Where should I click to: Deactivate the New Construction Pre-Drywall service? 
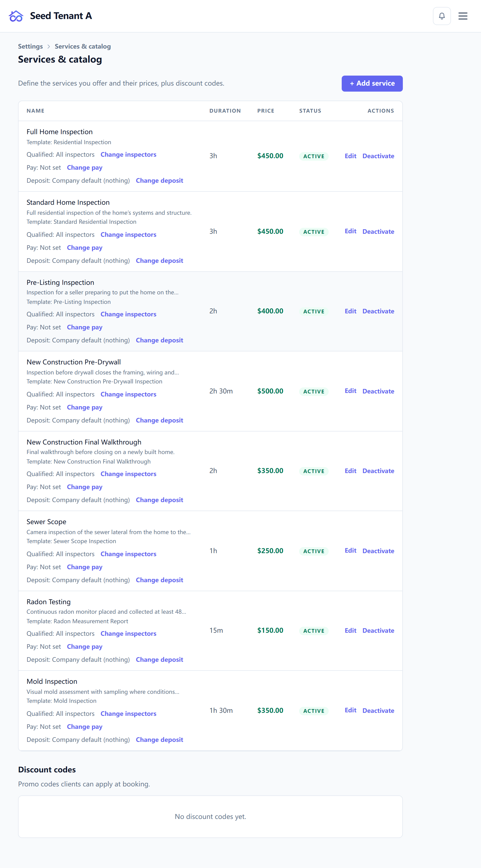[378, 391]
